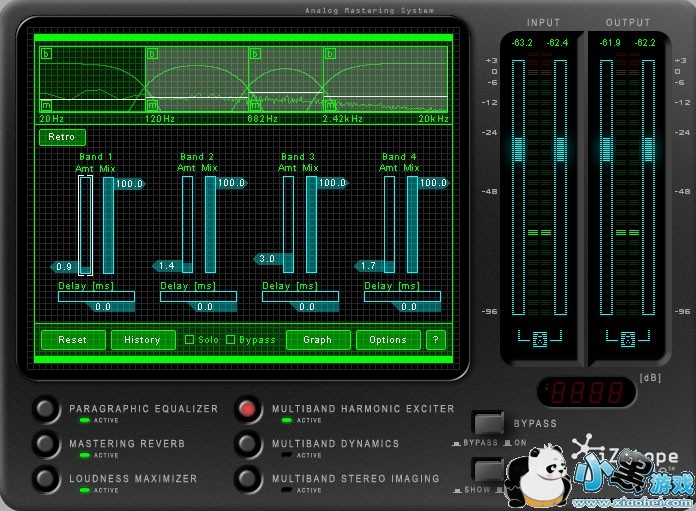Viewport: 696px width, 511px height.
Task: Select the Paragraphic Equalizer module knob
Action: (x=46, y=408)
